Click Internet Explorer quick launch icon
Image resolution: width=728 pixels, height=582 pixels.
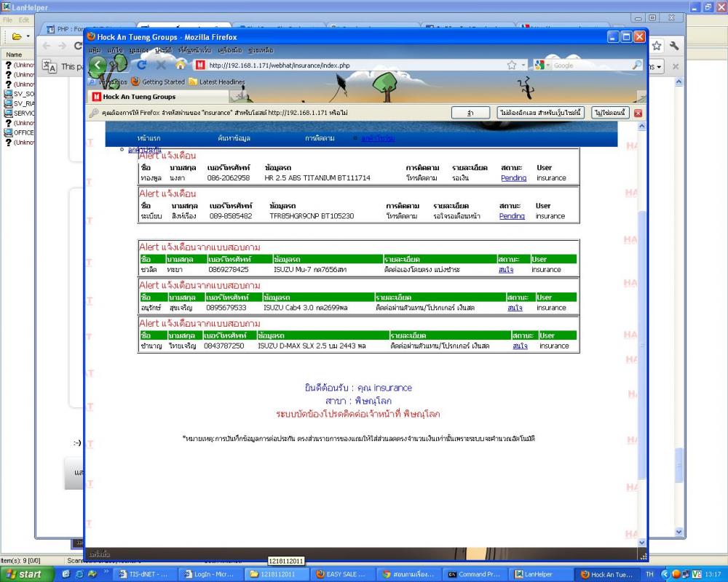79,574
